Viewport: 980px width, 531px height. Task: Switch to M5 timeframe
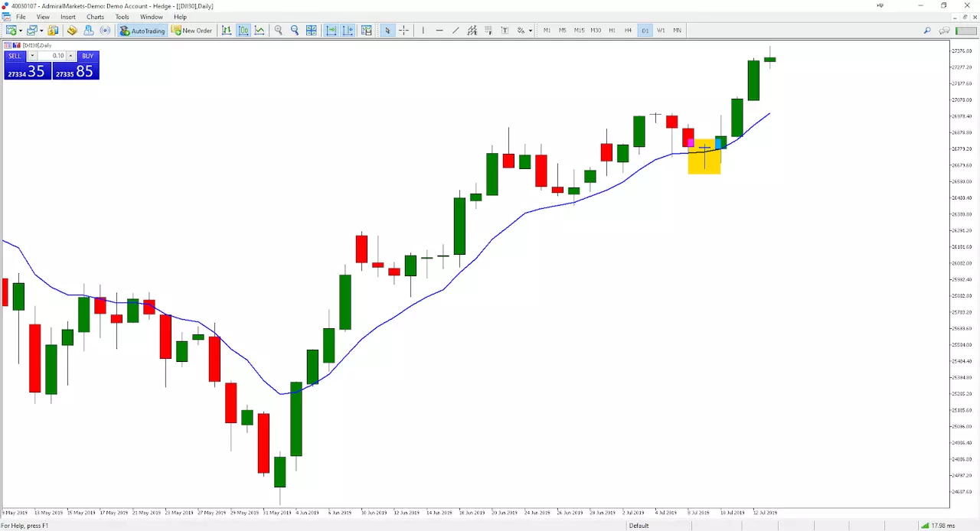tap(563, 31)
